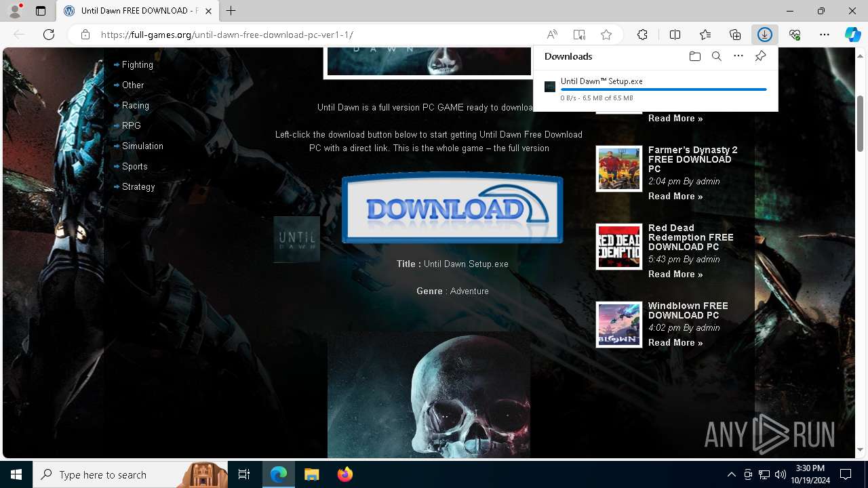Open Red Dead Redemption FREE DOWNLOAD link
Viewport: 868px width, 488px height.
[691, 237]
